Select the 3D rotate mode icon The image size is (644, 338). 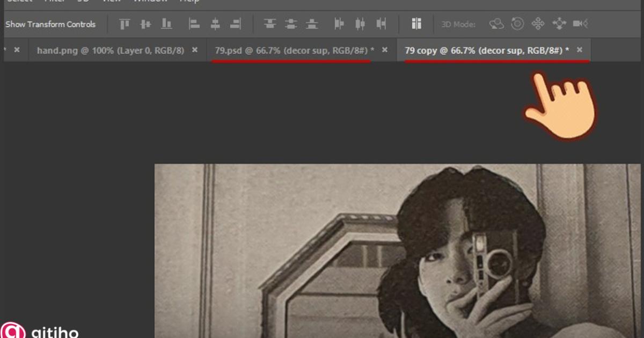coord(497,24)
